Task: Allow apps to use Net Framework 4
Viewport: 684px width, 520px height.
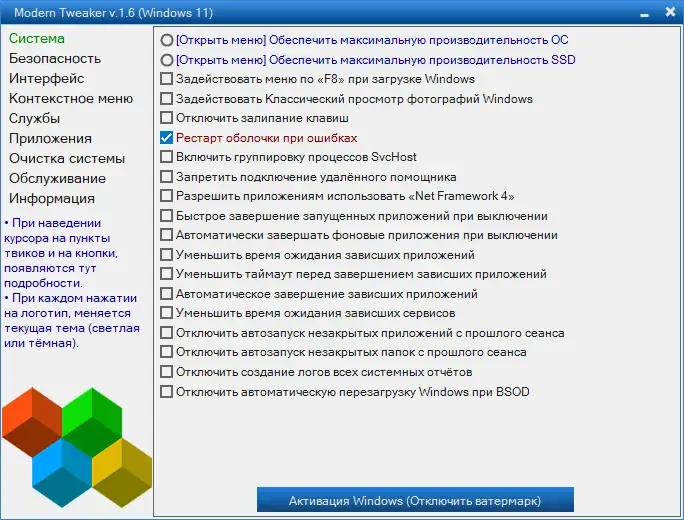Action: [166, 196]
